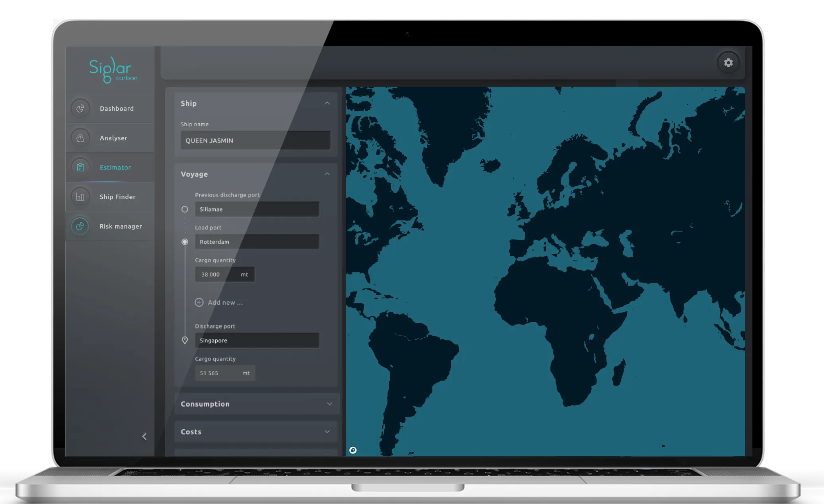The image size is (824, 504).
Task: Open the Ship Finder menu item
Action: click(x=117, y=197)
